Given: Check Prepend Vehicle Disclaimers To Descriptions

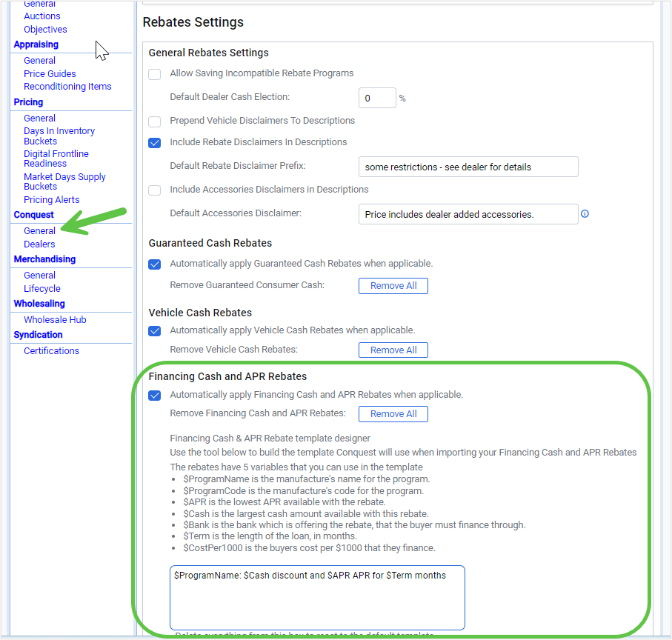Looking at the screenshot, I should [155, 121].
